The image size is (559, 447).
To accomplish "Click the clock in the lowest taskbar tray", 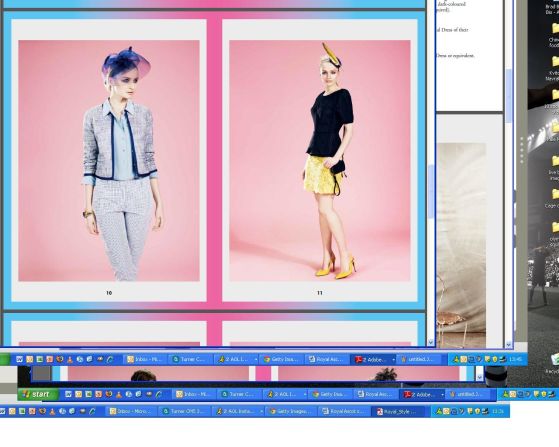I will pos(498,411).
